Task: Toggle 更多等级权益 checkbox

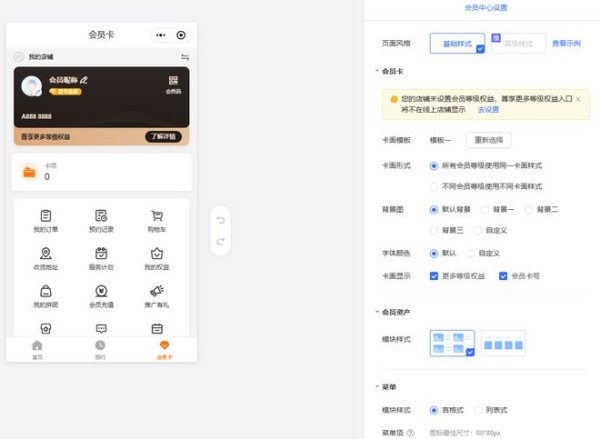Action: pos(434,276)
